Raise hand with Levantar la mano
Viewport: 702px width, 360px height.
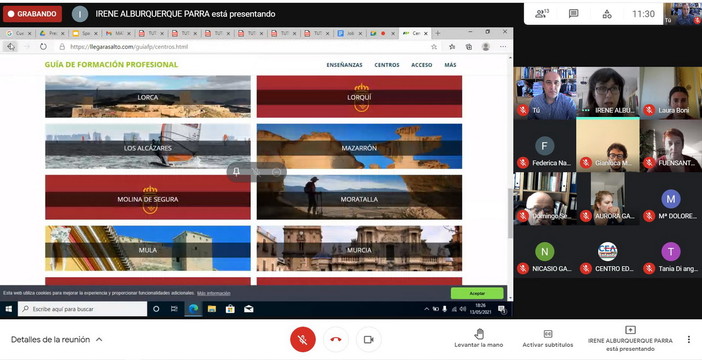(479, 338)
